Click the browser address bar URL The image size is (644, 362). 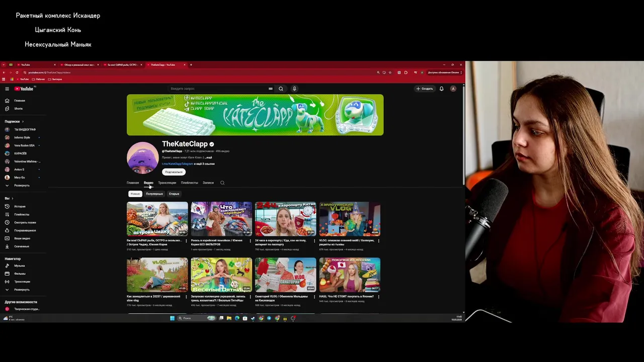pyautogui.click(x=49, y=72)
